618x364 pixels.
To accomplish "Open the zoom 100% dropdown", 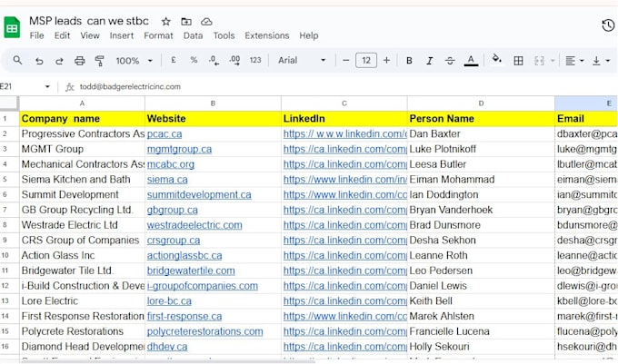I will click(x=134, y=61).
